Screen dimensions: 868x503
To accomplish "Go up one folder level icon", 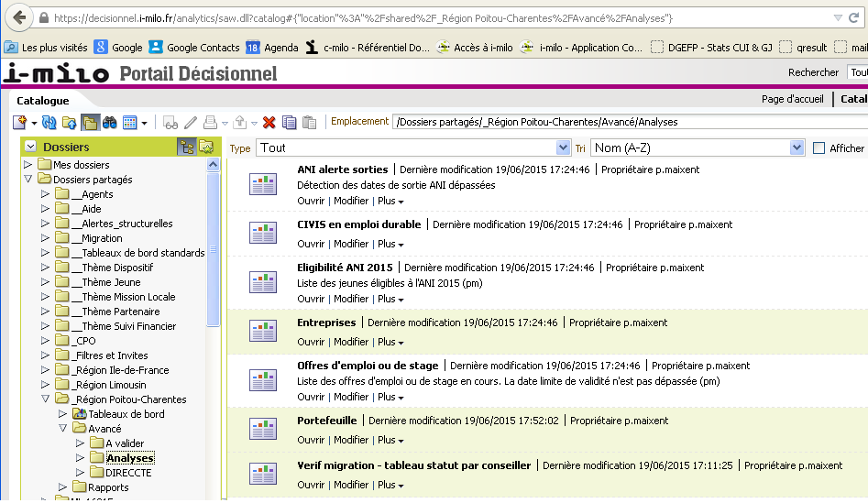I will coord(70,122).
